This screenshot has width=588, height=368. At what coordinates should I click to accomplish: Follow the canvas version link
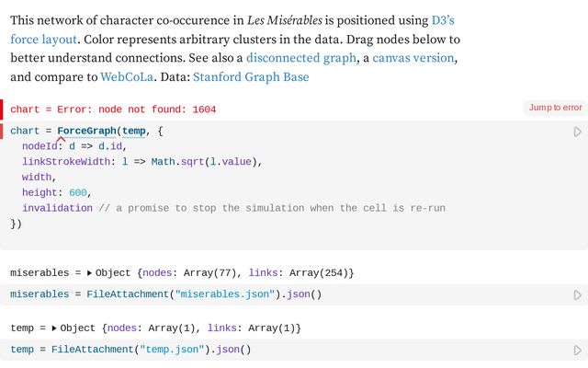coord(413,58)
